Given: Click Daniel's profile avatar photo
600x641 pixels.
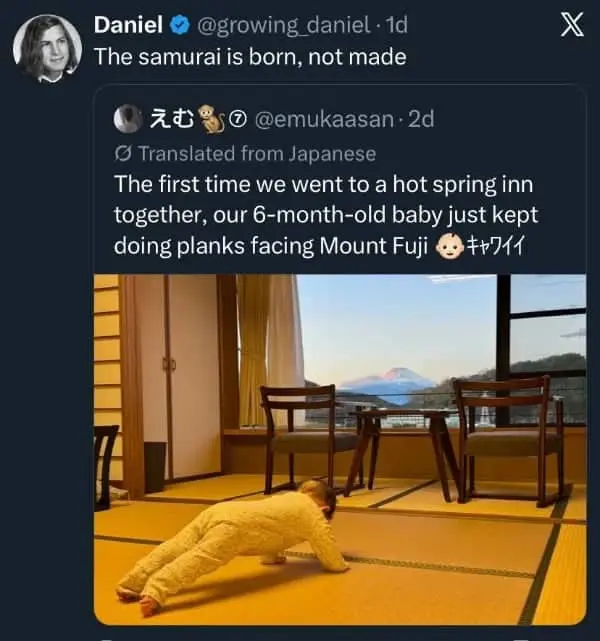Looking at the screenshot, I should (x=47, y=46).
